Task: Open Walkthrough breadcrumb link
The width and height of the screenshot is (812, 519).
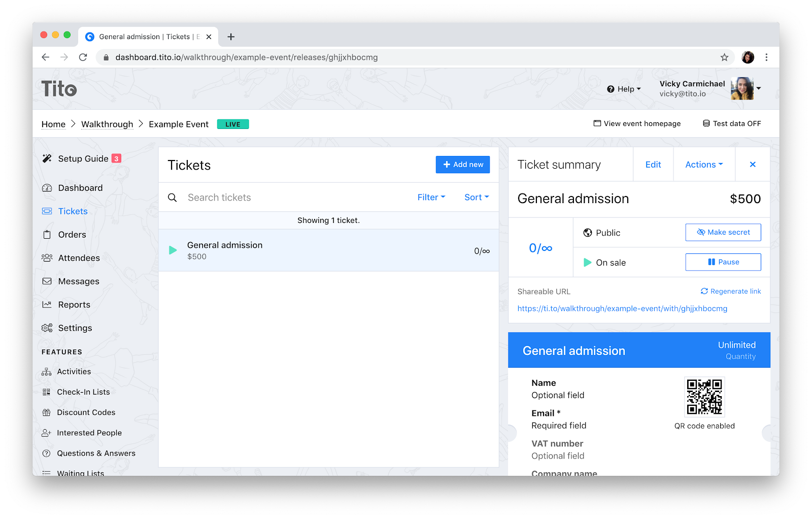Action: (107, 124)
